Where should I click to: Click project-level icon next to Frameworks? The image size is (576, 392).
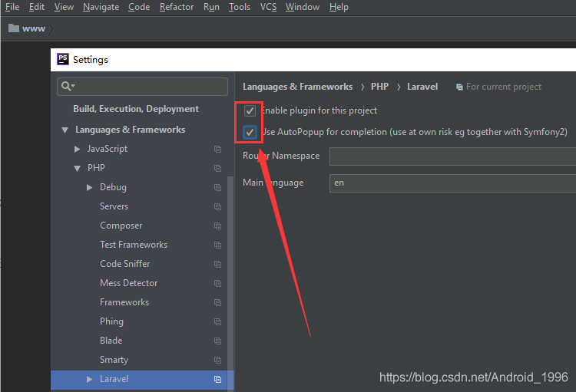pos(218,302)
